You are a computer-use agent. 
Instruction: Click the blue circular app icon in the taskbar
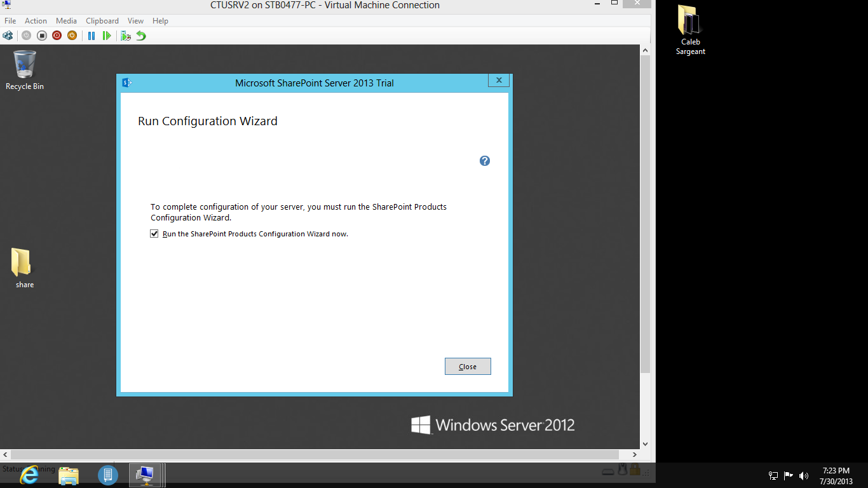click(108, 475)
